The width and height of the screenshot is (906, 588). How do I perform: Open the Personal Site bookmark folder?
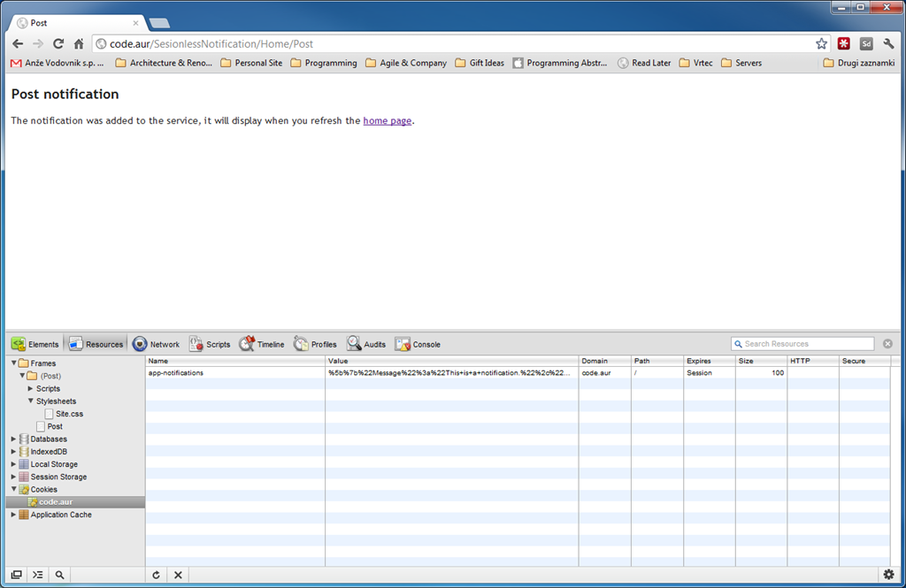pos(251,63)
